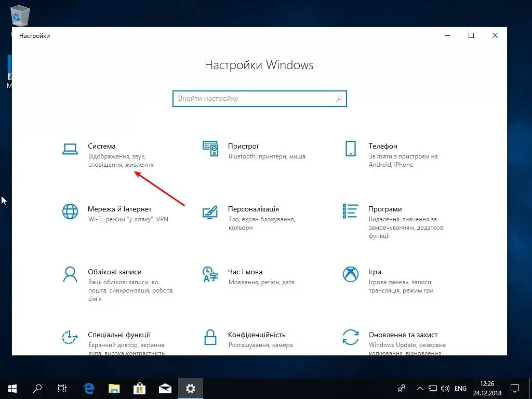Open the Конфіденційність padlock icon
Image resolution: width=532 pixels, height=399 pixels.
(210, 337)
